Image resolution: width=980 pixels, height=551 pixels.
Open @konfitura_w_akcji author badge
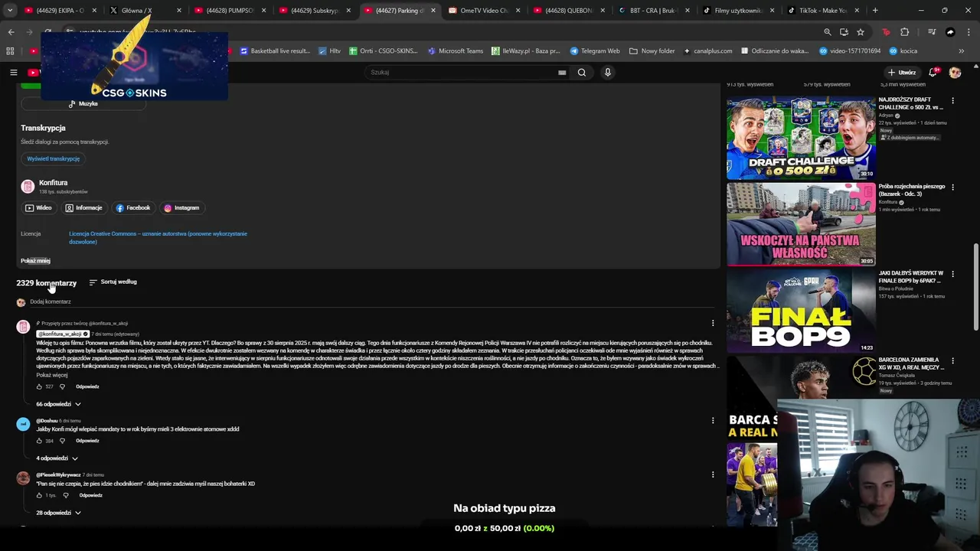[x=63, y=334]
